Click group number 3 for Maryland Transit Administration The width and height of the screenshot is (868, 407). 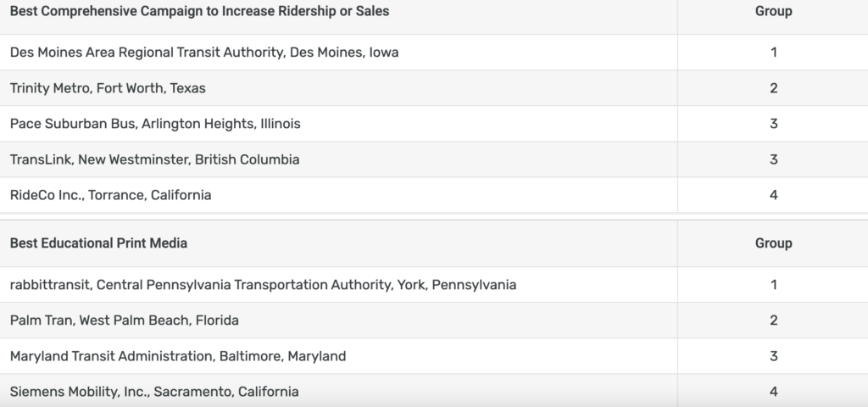773,356
